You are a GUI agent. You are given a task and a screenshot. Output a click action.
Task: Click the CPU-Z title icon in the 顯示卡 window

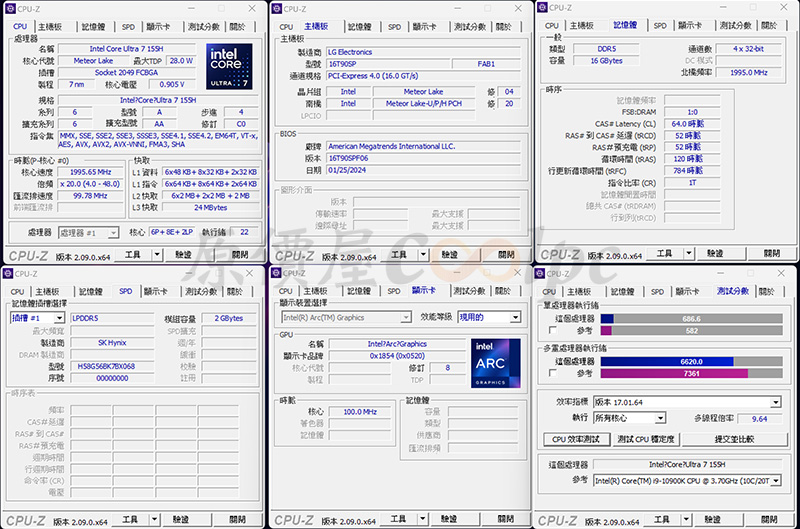[x=277, y=273]
